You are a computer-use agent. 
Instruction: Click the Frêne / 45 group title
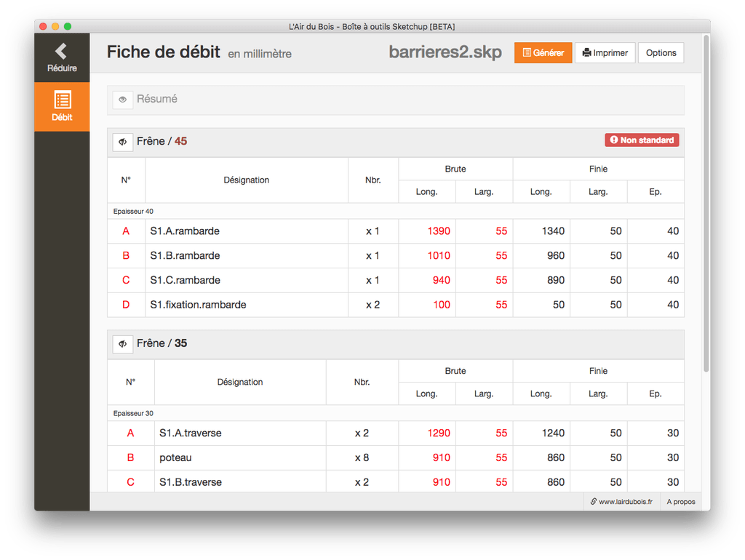[x=162, y=141]
